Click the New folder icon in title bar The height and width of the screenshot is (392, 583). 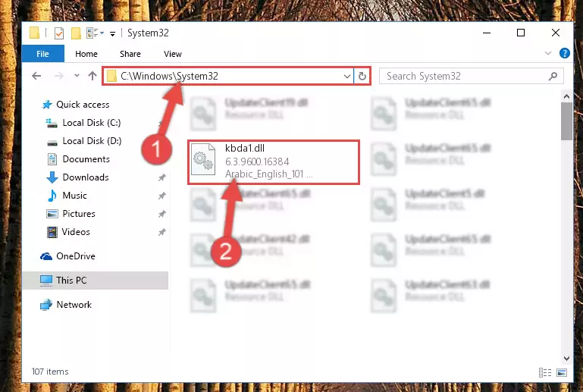click(x=76, y=33)
